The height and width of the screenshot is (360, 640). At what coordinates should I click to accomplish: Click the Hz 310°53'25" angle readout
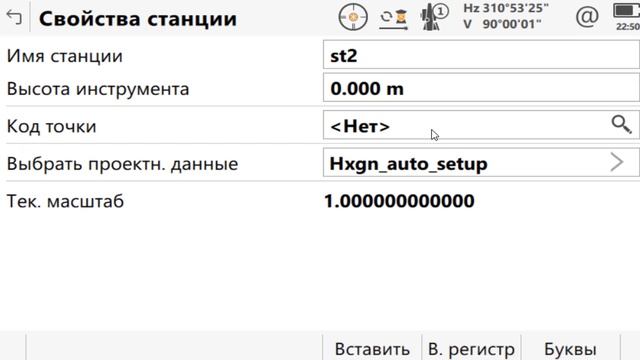(x=506, y=9)
